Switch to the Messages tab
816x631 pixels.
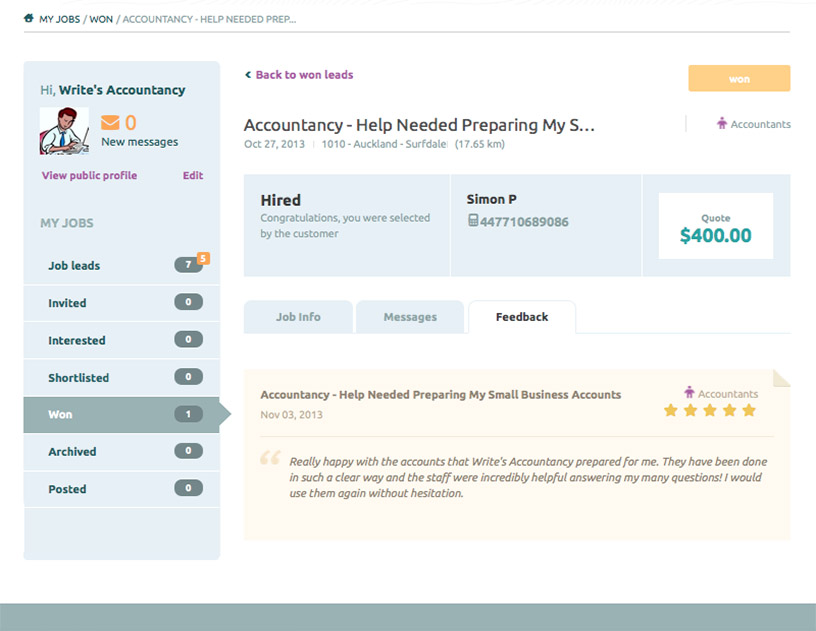point(410,317)
